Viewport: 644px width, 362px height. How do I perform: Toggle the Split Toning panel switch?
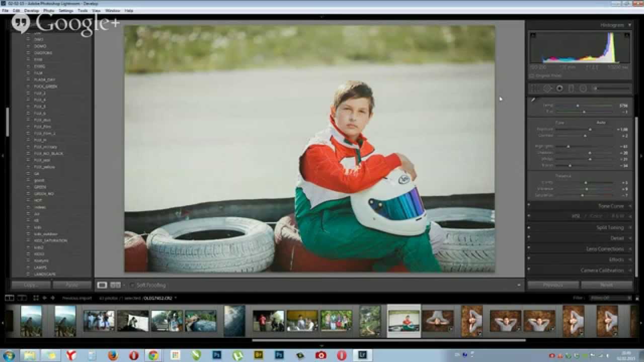[x=529, y=227]
